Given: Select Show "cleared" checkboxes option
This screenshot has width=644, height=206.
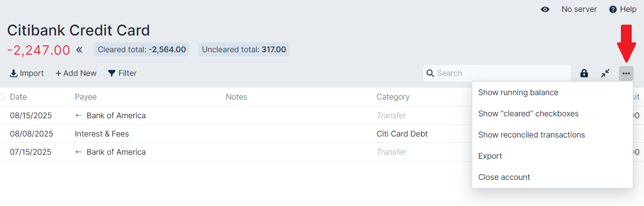Looking at the screenshot, I should click(x=528, y=114).
